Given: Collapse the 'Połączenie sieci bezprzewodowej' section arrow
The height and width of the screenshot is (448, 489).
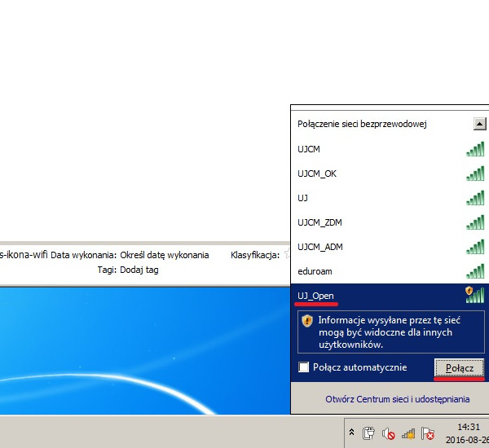Looking at the screenshot, I should (x=479, y=124).
